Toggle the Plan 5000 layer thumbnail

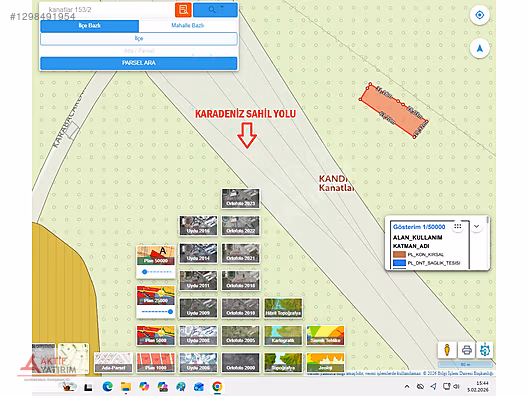(156, 335)
